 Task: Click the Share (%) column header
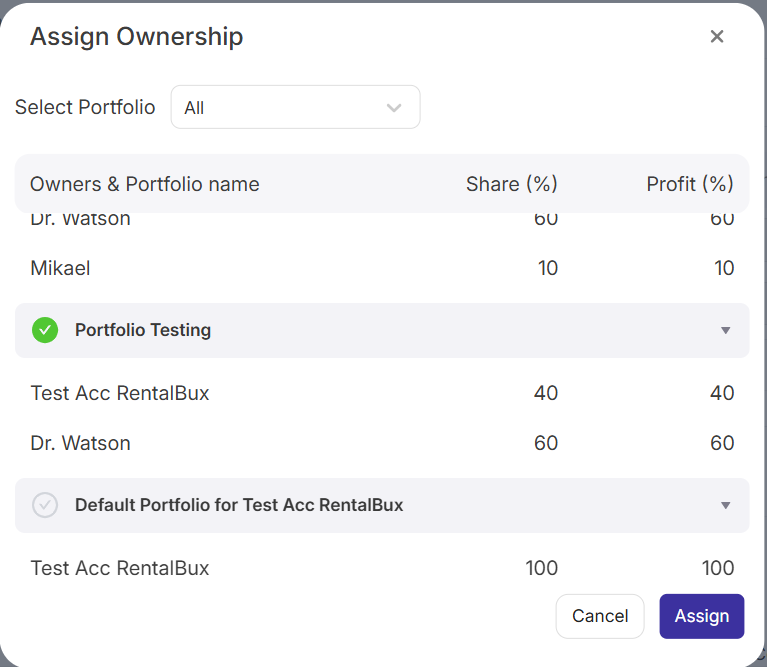(511, 184)
